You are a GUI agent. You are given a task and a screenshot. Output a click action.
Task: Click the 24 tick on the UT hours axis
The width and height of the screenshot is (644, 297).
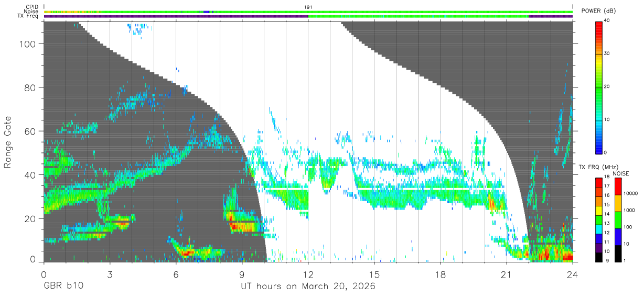(572, 273)
